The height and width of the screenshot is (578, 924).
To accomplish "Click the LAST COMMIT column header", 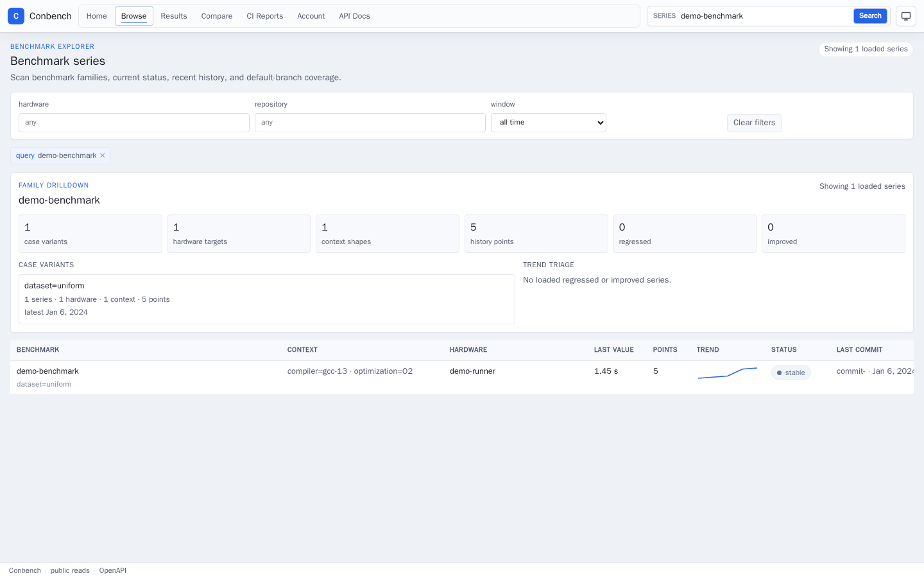I will (860, 350).
